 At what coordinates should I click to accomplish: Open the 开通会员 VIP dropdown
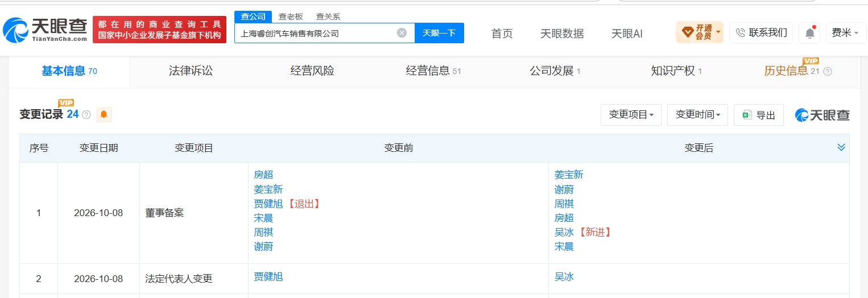coord(699,32)
